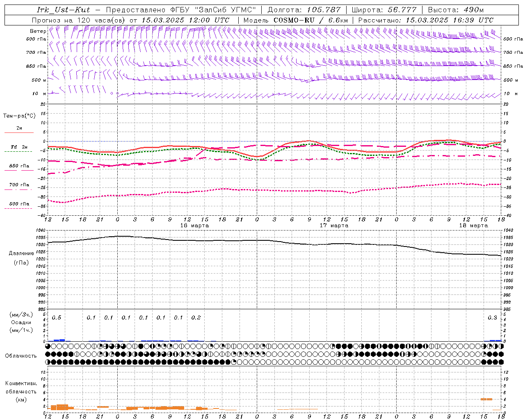Click the model name COSMO-RU
Viewport: 525px width, 420px height.
[294, 20]
